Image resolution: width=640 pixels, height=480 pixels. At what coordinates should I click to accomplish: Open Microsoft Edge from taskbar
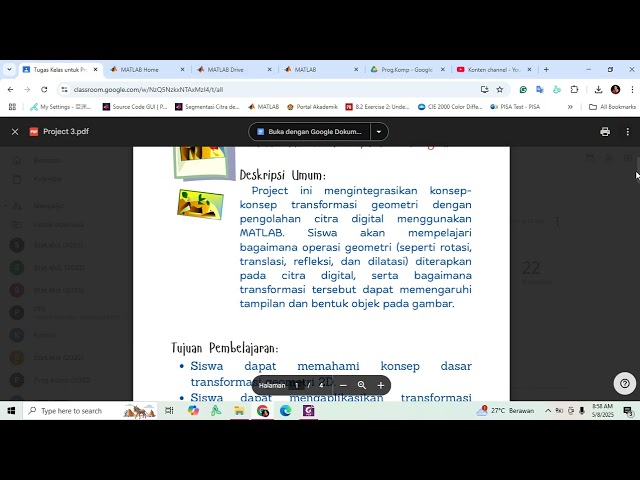tap(285, 411)
